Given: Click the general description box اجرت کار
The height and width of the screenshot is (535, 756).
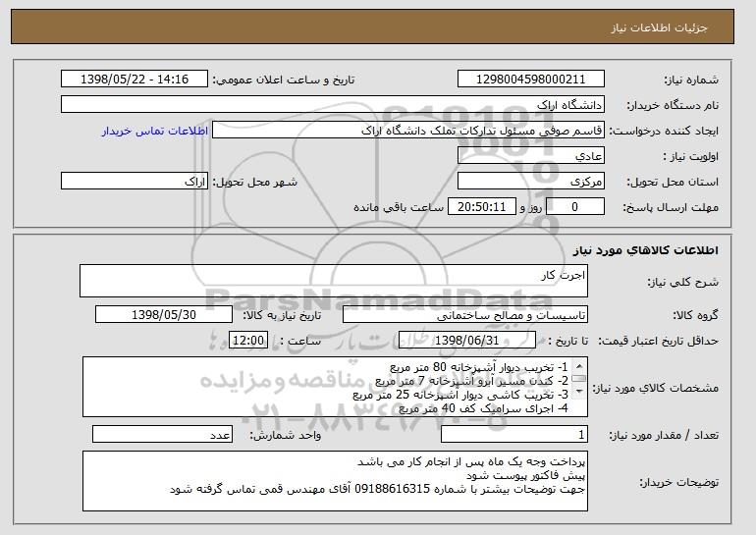Looking at the screenshot, I should click(334, 281).
